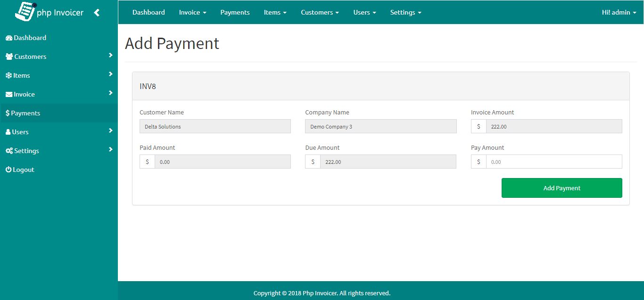This screenshot has width=644, height=300.
Task: Click the Due Amount label
Action: pos(322,147)
